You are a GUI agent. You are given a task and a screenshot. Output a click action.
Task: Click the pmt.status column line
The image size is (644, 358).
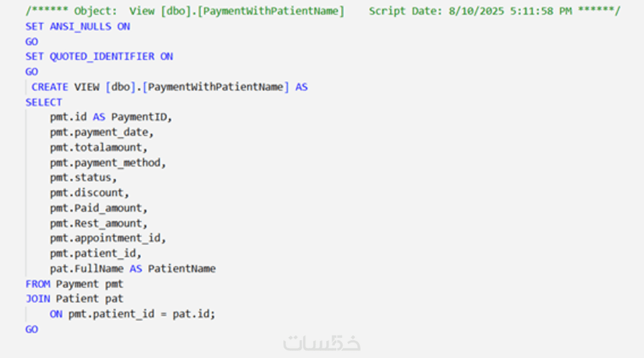coord(83,177)
